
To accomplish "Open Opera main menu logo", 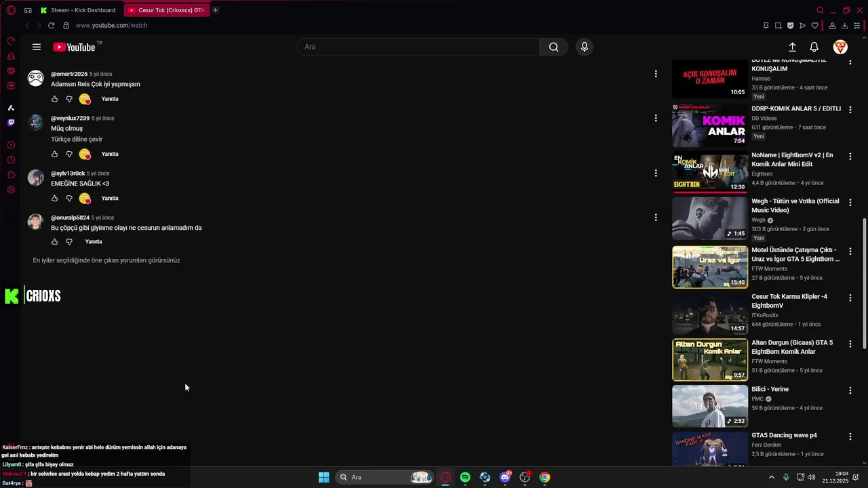I will tap(11, 10).
